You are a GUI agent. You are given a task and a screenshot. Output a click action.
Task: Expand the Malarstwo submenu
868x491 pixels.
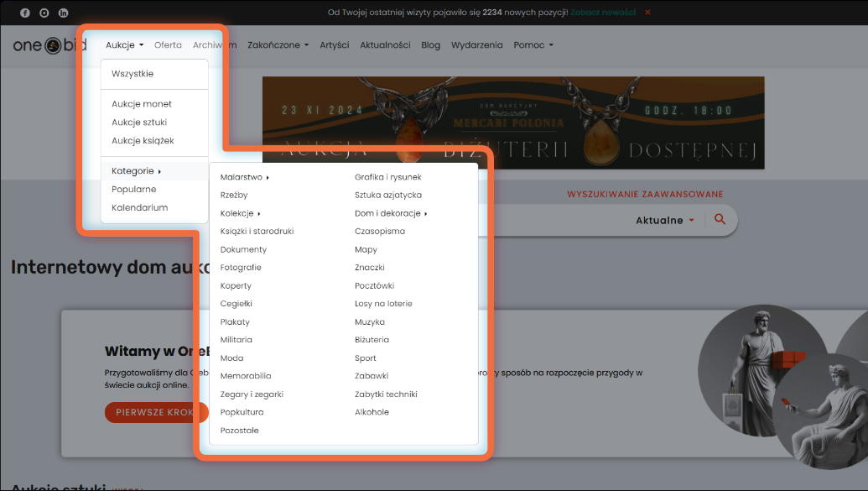(244, 177)
